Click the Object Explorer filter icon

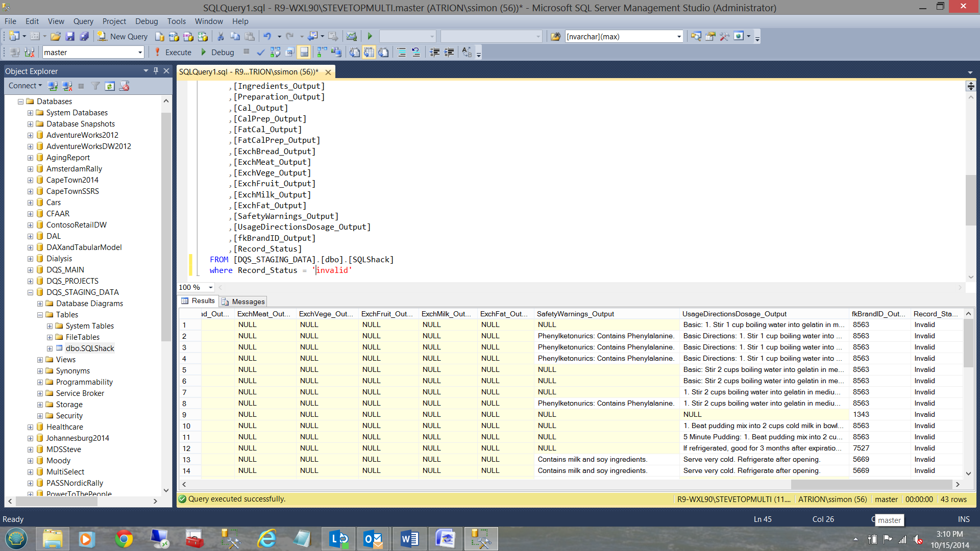pos(95,86)
